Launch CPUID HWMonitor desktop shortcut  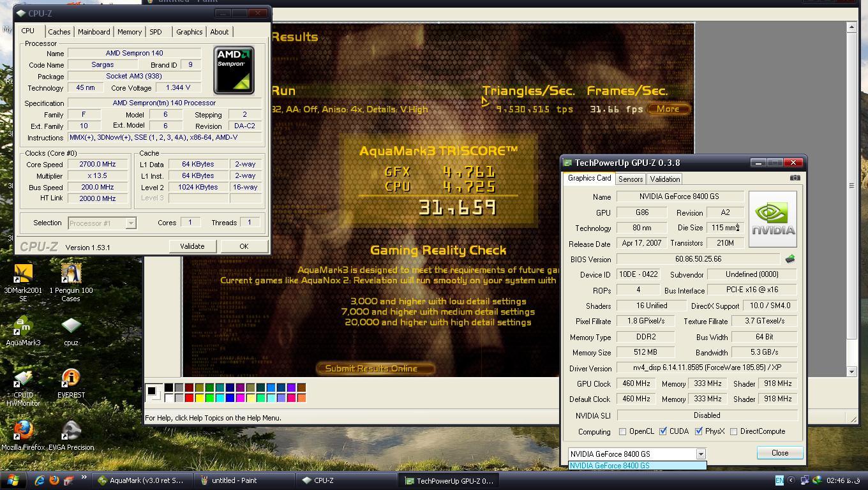click(x=23, y=387)
